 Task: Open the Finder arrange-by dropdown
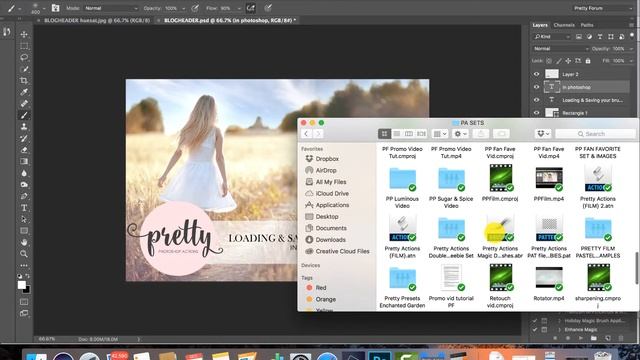(440, 133)
